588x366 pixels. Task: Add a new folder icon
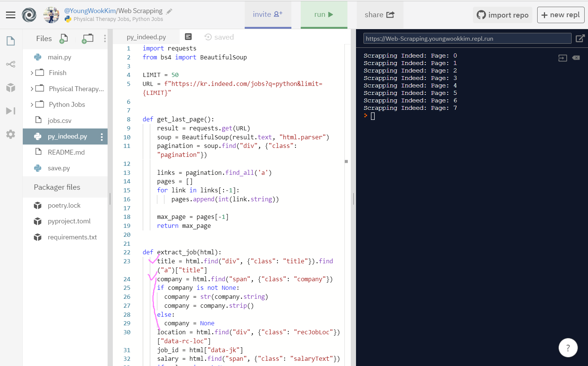(87, 38)
